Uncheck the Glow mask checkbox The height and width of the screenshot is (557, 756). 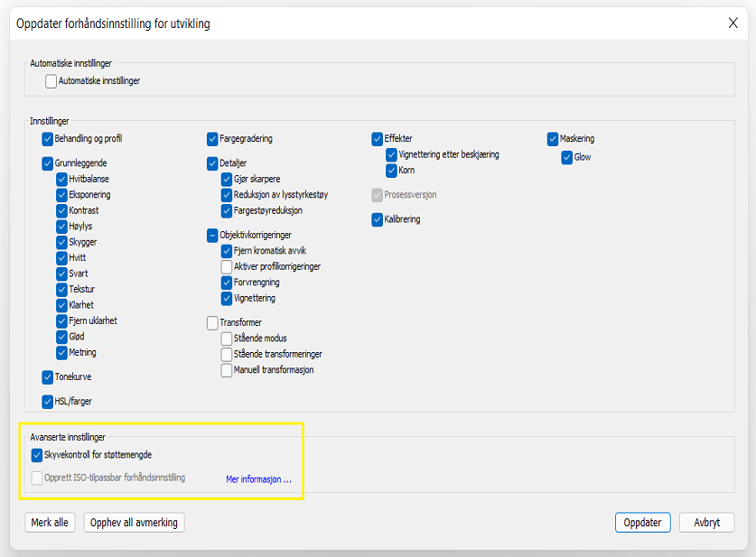point(567,157)
